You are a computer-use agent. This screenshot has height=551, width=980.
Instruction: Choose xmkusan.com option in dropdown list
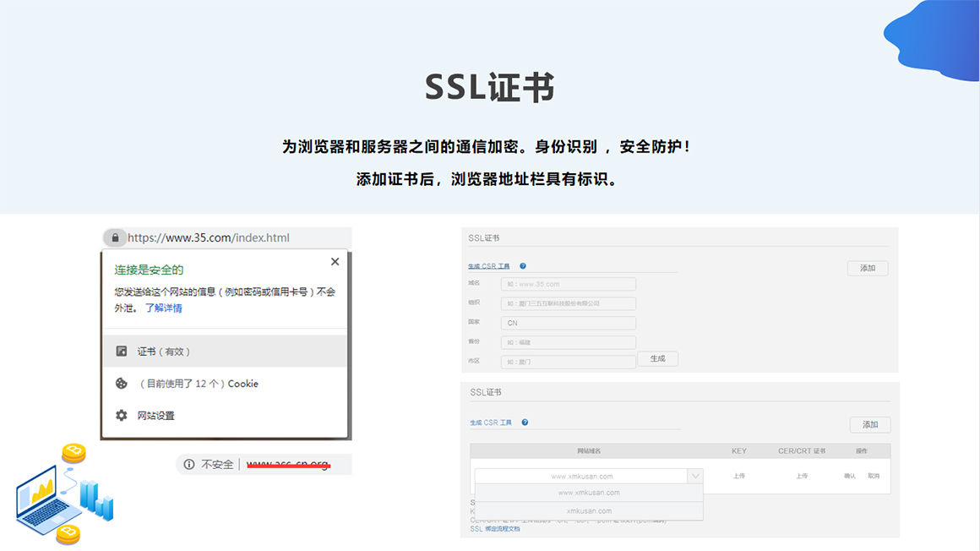tap(589, 511)
